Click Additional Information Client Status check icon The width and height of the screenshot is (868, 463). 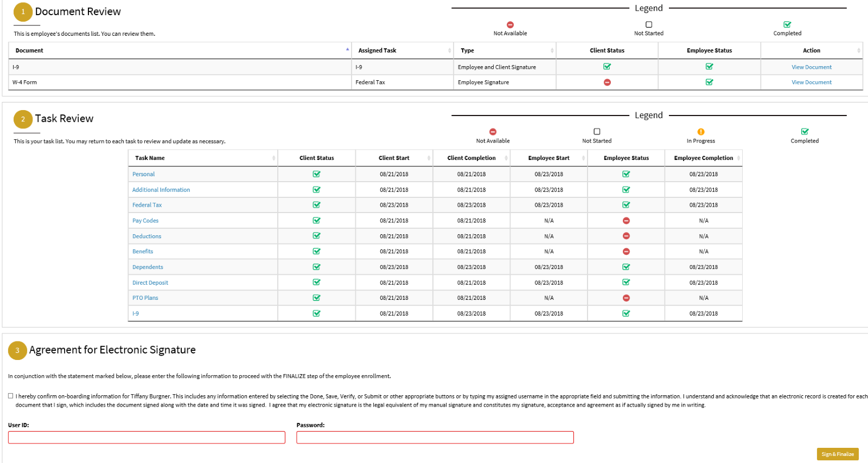[316, 190]
